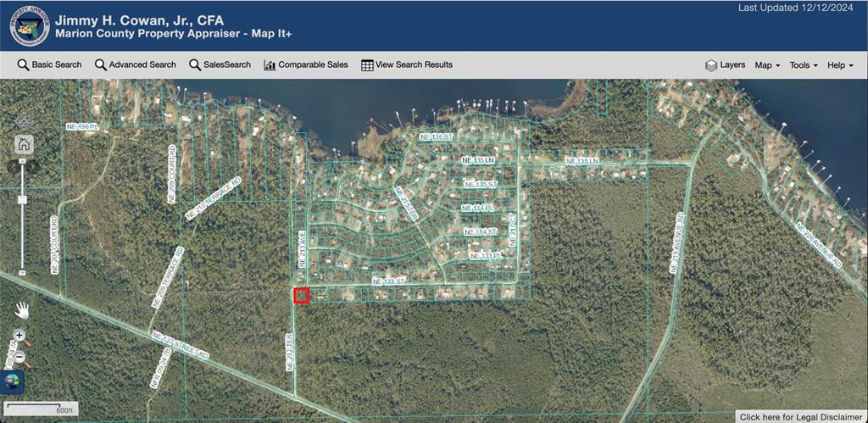Open the Advanced Search tool
868x423 pixels.
pos(135,64)
